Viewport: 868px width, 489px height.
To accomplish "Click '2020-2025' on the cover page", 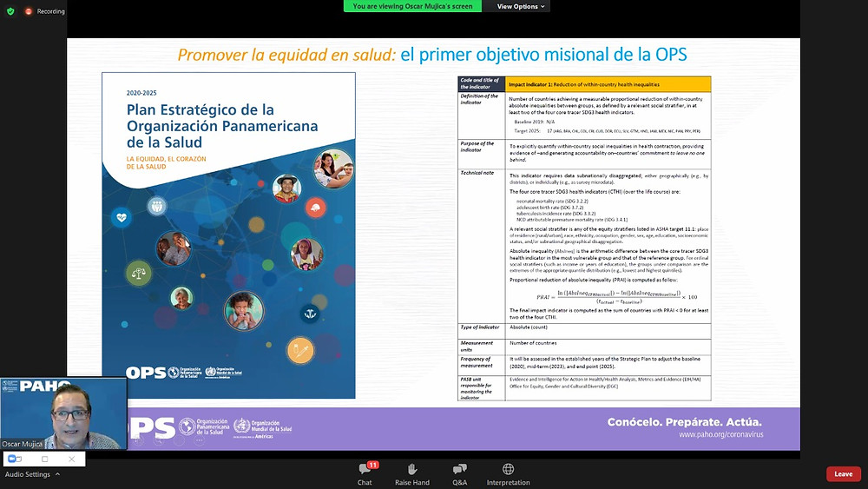I will (x=141, y=93).
